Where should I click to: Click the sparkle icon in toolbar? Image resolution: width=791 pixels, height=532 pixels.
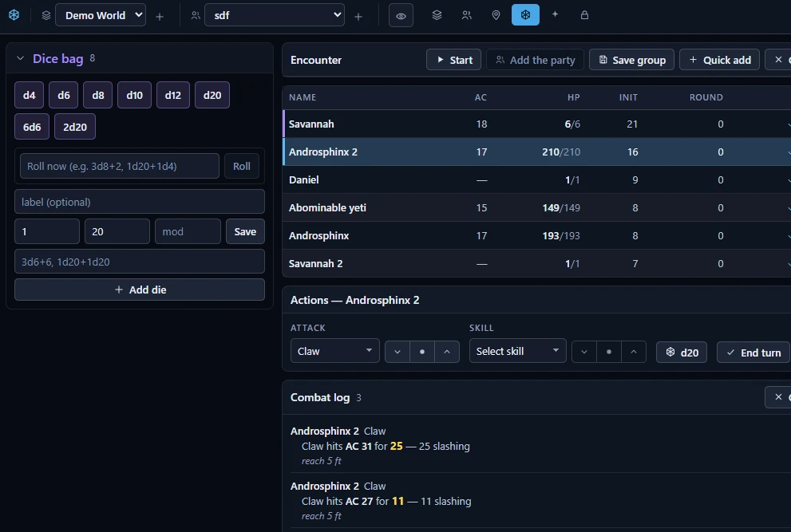(555, 14)
